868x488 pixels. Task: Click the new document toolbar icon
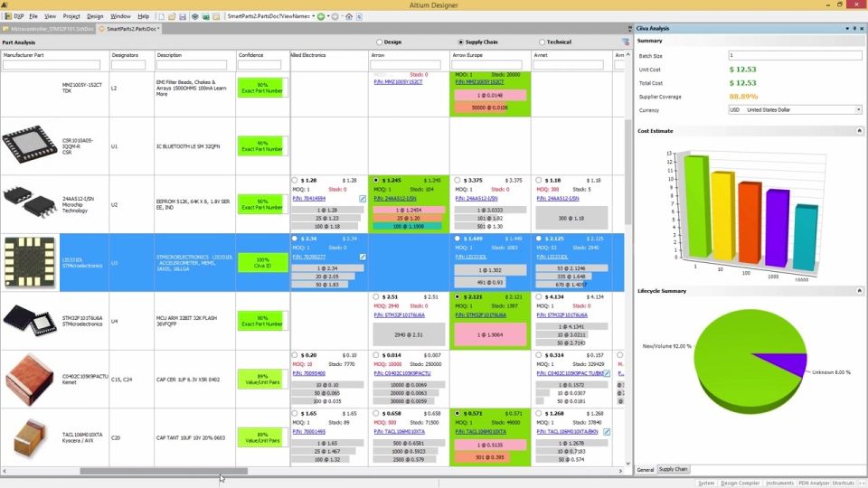click(162, 16)
